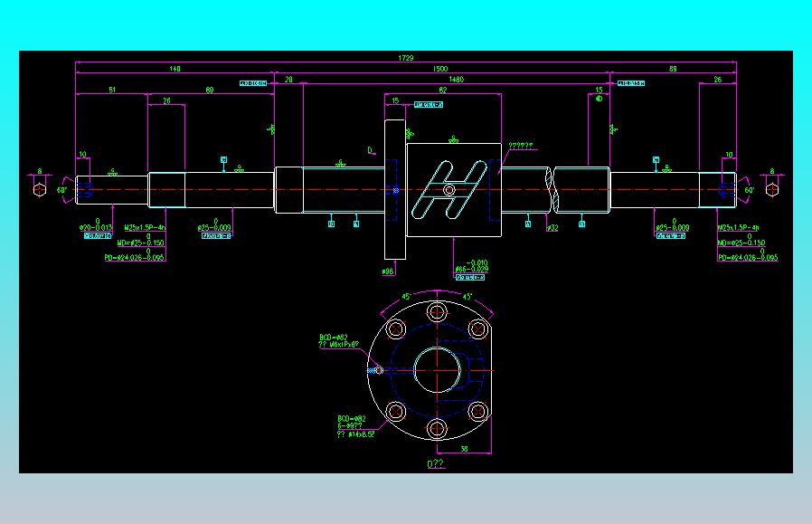The height and width of the screenshot is (524, 812).
Task: Select the ø98 flange diameter label
Action: coord(388,272)
